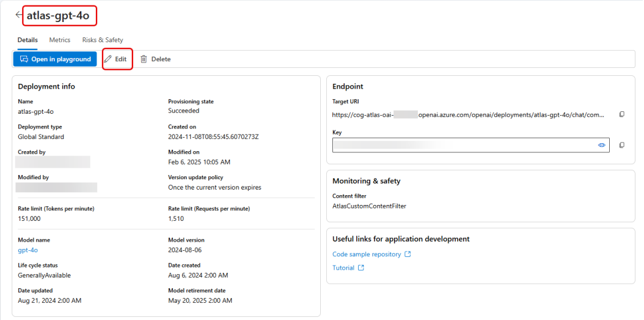This screenshot has width=644, height=320.
Task: Select the Created on timestamp value
Action: 214,136
